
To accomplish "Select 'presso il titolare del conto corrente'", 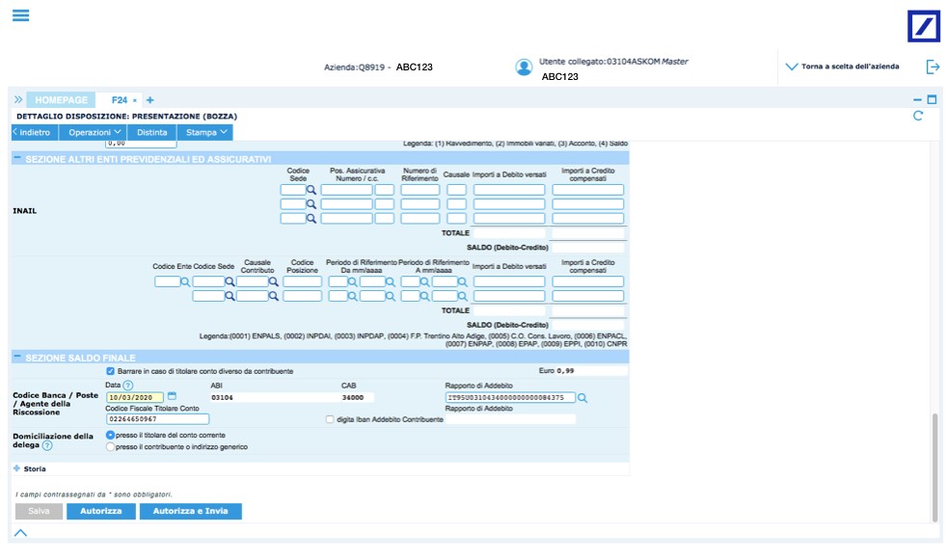I will pos(110,435).
